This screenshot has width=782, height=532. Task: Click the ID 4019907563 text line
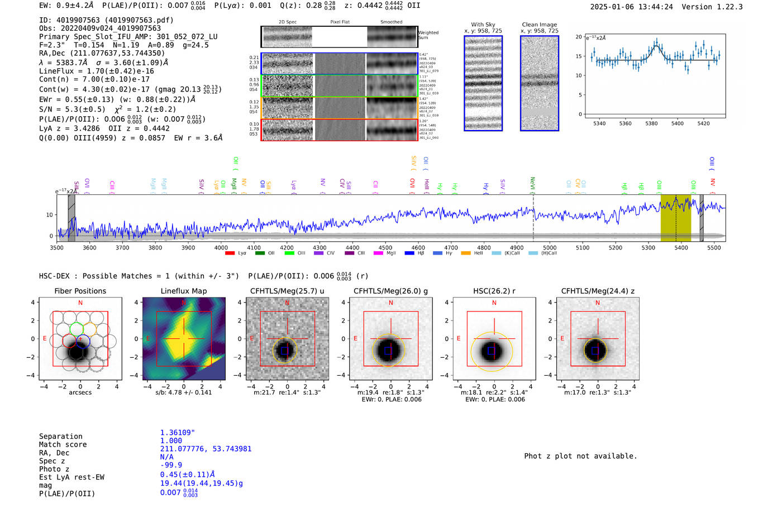106,20
